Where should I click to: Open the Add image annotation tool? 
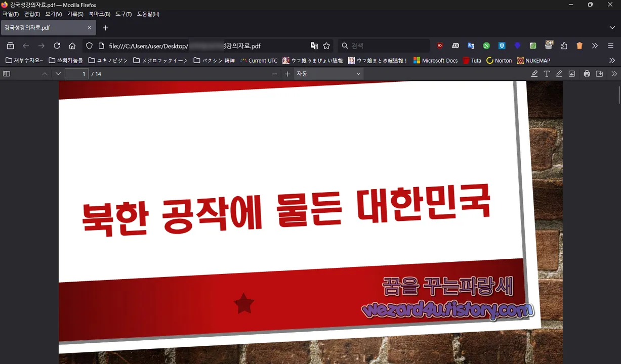[x=571, y=73]
